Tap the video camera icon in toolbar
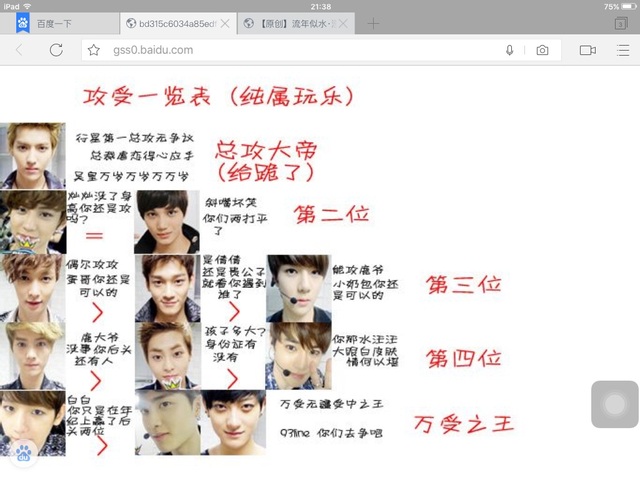The image size is (640, 480). [588, 50]
